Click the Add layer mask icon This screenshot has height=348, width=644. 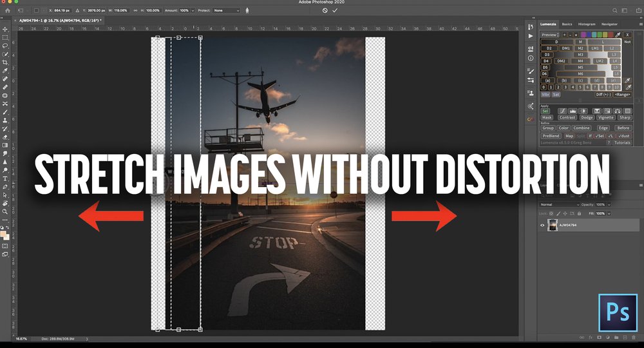click(599, 337)
